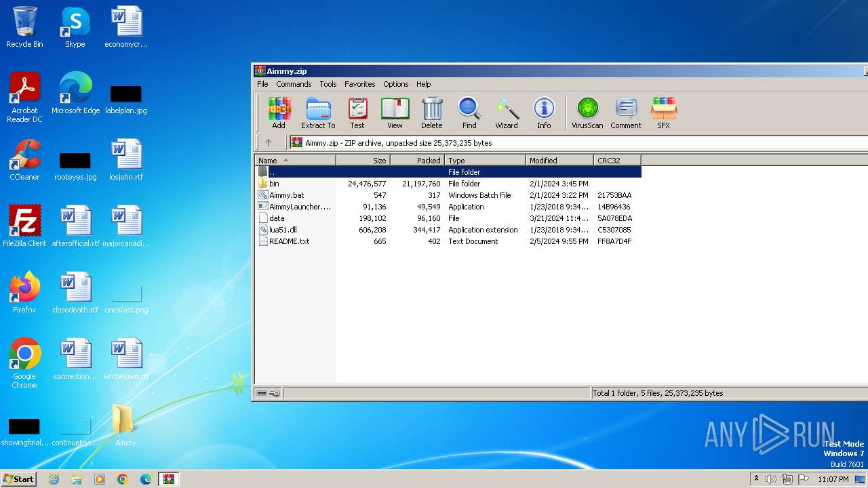Select the bin folder row

point(448,184)
